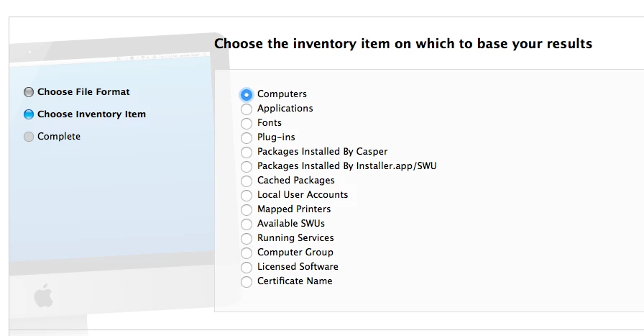The image size is (644, 336).
Task: Select the Computers radio button
Action: [247, 94]
